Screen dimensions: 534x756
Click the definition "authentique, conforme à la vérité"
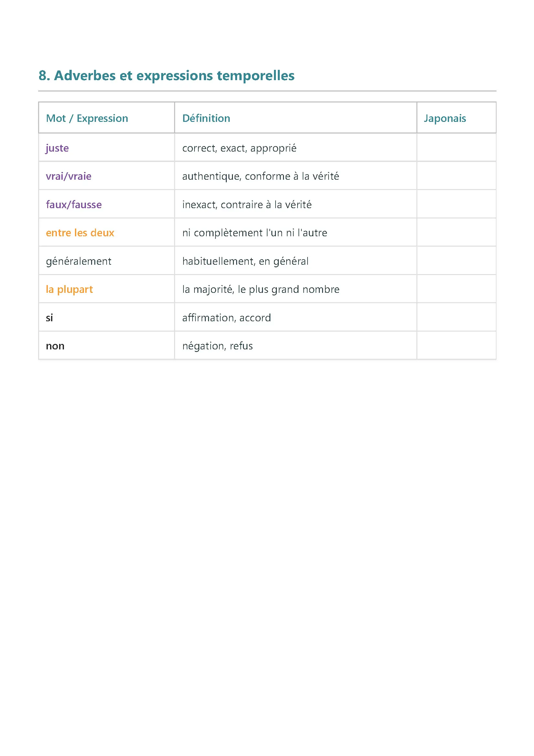coord(260,176)
